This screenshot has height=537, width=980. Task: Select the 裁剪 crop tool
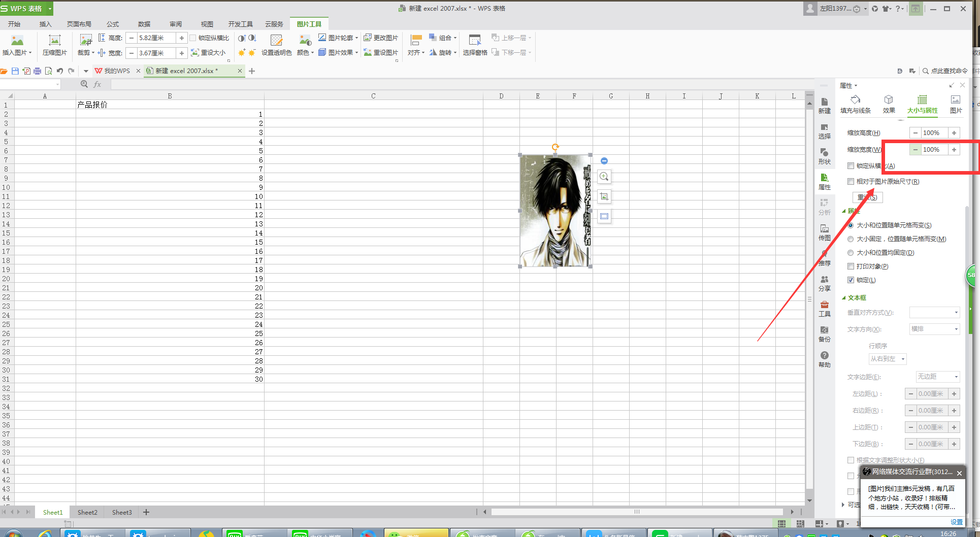coord(86,45)
